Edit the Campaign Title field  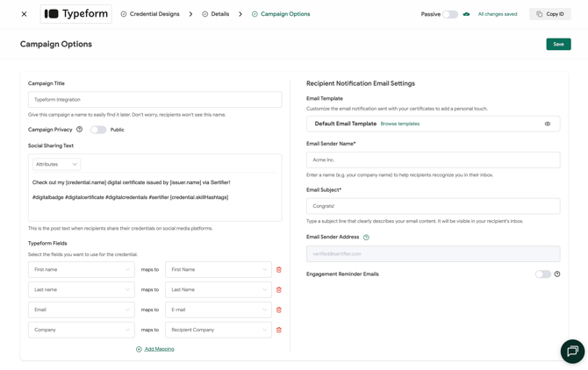(154, 100)
